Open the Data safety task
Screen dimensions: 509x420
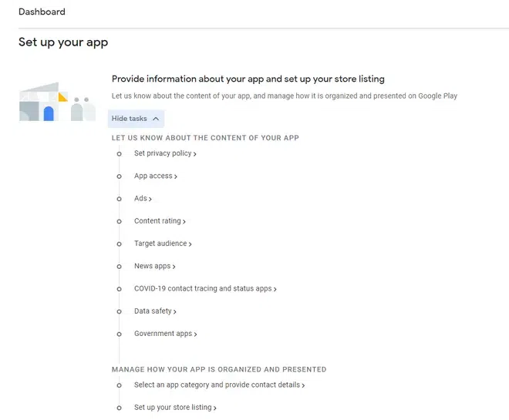tap(155, 311)
